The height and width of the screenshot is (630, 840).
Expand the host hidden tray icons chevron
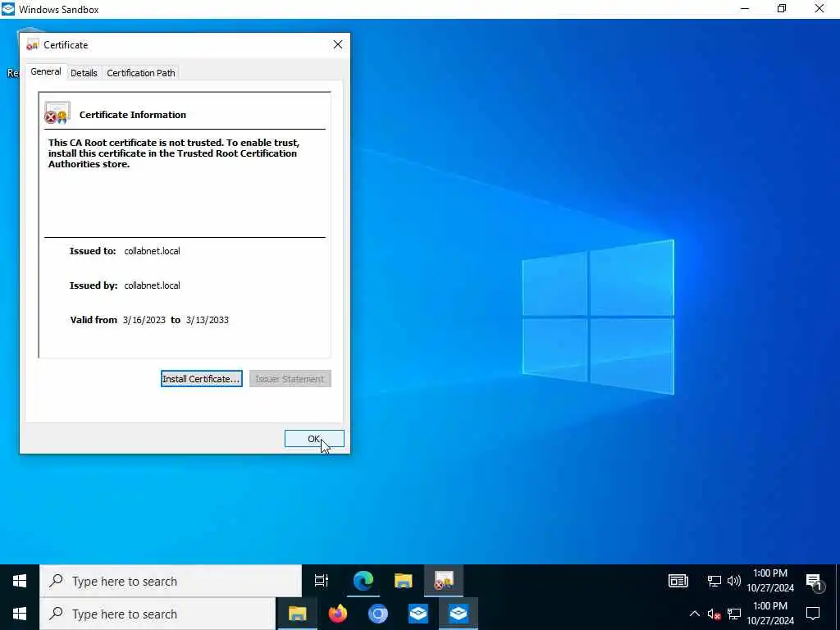coord(694,614)
